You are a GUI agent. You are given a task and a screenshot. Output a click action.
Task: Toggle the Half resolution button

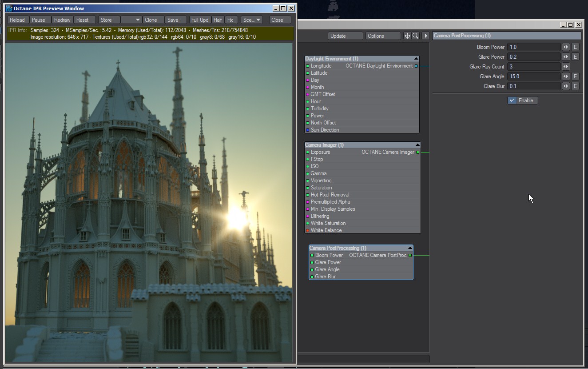(218, 20)
